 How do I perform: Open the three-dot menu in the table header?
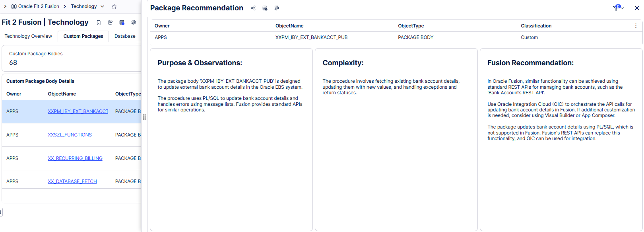[x=636, y=26]
